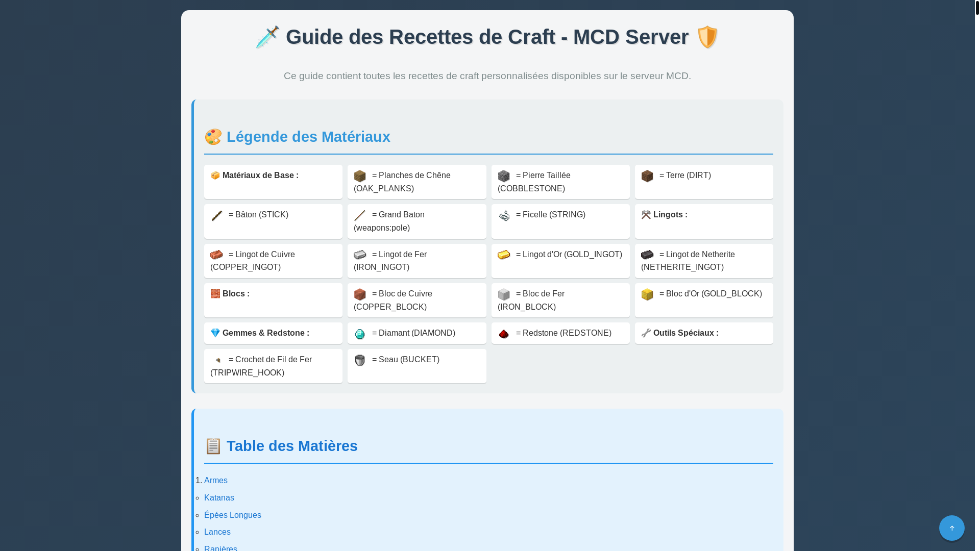Click the Grand Baton pole icon
The height and width of the screenshot is (551, 980).
[360, 215]
